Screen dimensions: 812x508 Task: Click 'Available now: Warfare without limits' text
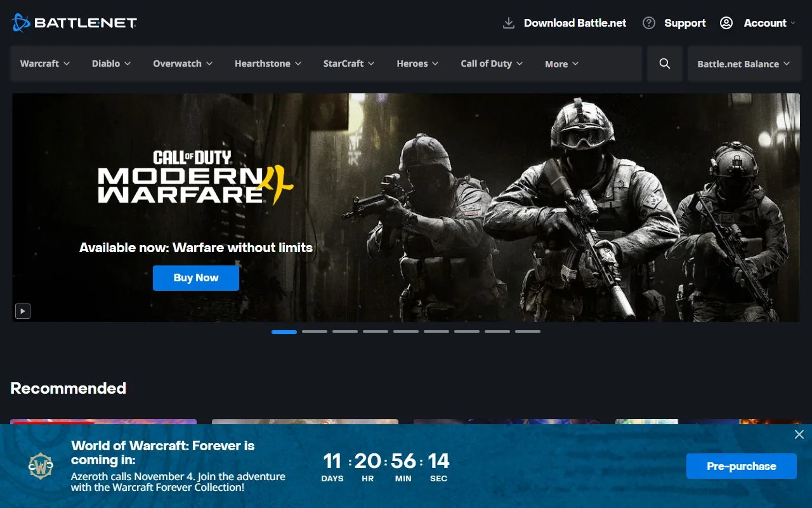point(196,248)
